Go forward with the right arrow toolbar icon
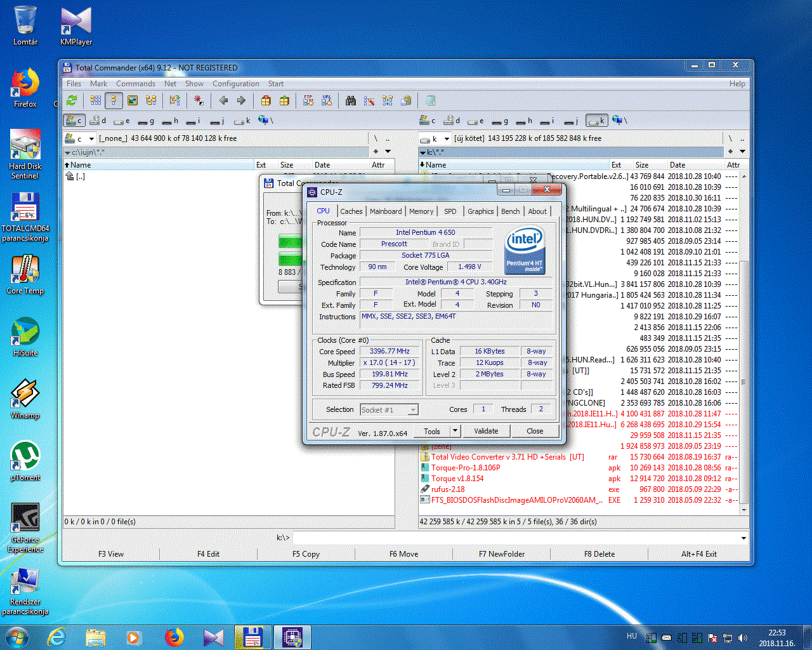This screenshot has width=812, height=650. (x=241, y=100)
